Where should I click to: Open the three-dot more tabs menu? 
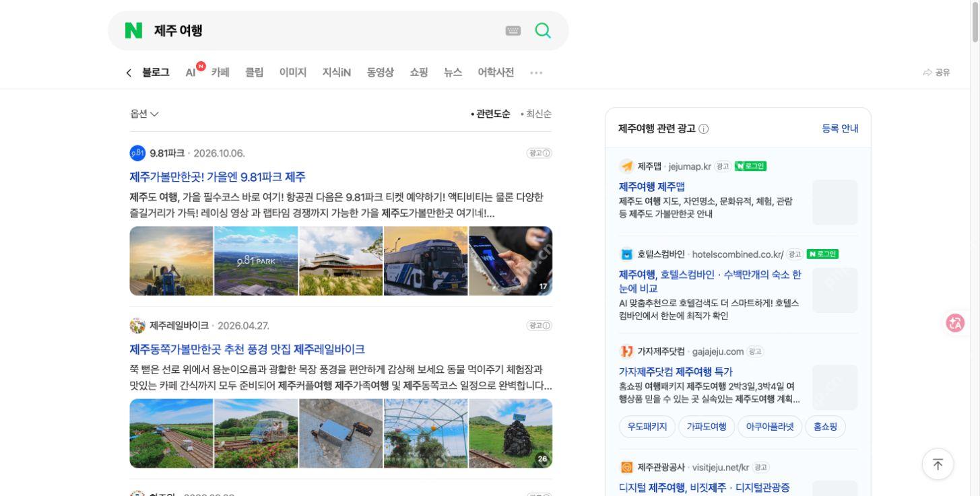point(536,73)
